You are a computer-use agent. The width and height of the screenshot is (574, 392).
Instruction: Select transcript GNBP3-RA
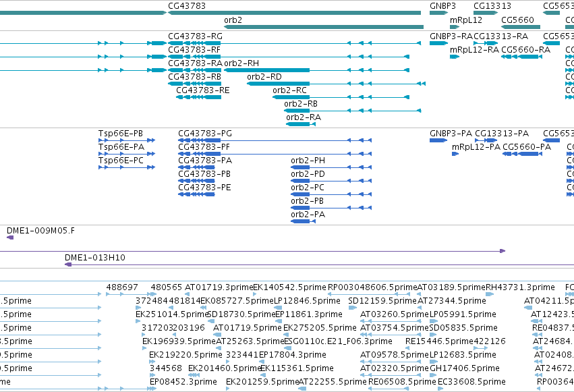(451, 36)
